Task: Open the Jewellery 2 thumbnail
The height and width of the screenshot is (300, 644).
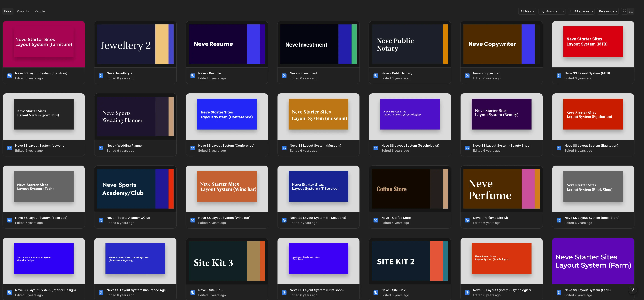Action: tap(135, 44)
